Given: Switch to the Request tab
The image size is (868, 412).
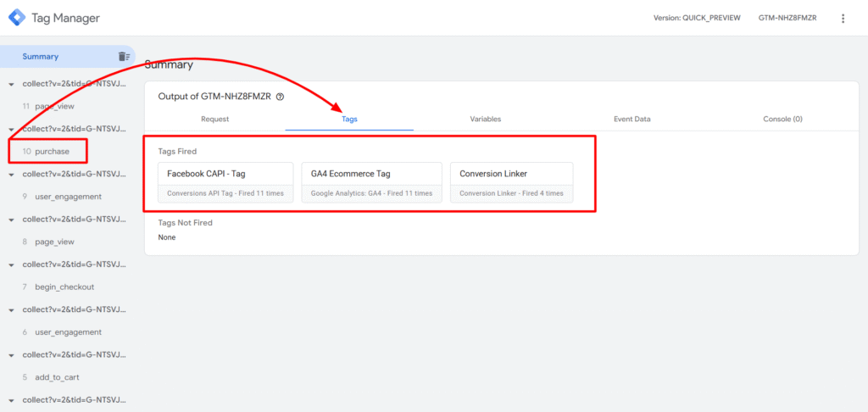Looking at the screenshot, I should 214,120.
